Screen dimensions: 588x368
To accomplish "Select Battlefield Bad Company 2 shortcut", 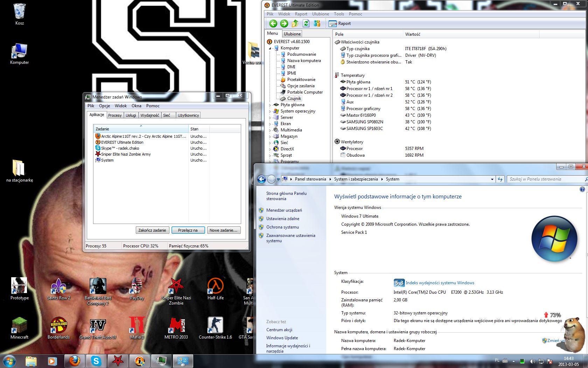I will click(98, 291).
